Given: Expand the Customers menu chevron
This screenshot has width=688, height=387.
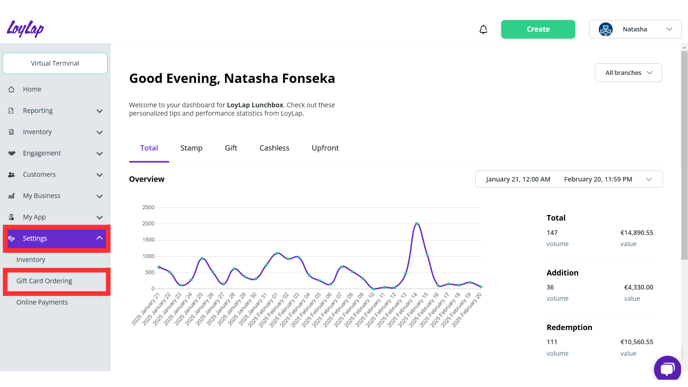Looking at the screenshot, I should click(100, 175).
